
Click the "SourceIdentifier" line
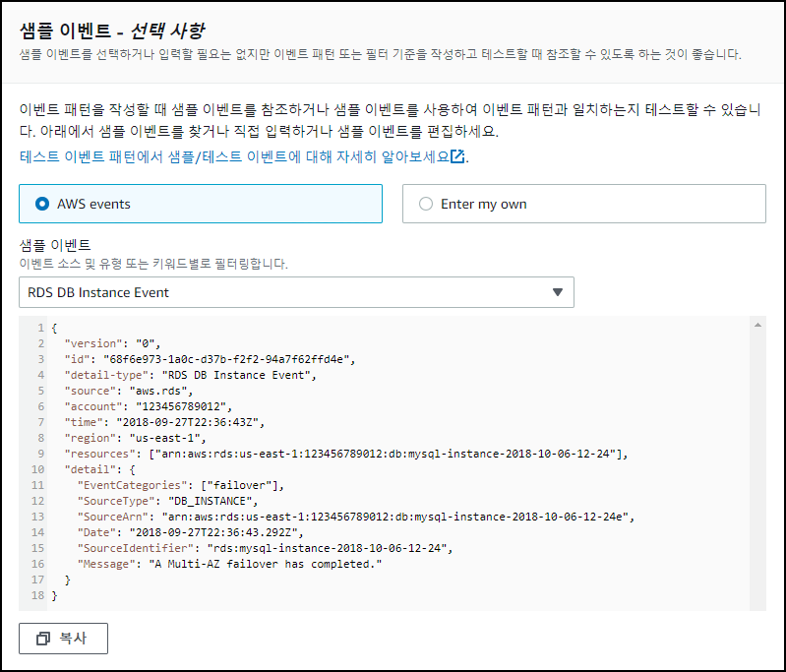(x=265, y=548)
